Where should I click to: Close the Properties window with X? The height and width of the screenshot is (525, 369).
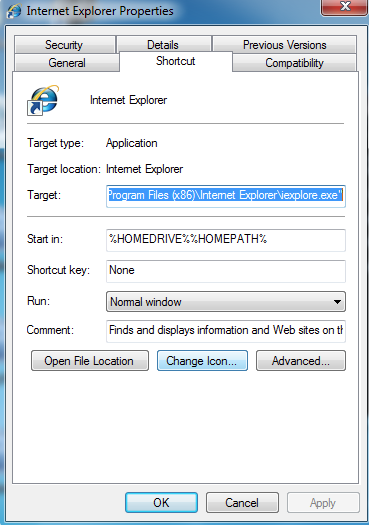point(345,7)
